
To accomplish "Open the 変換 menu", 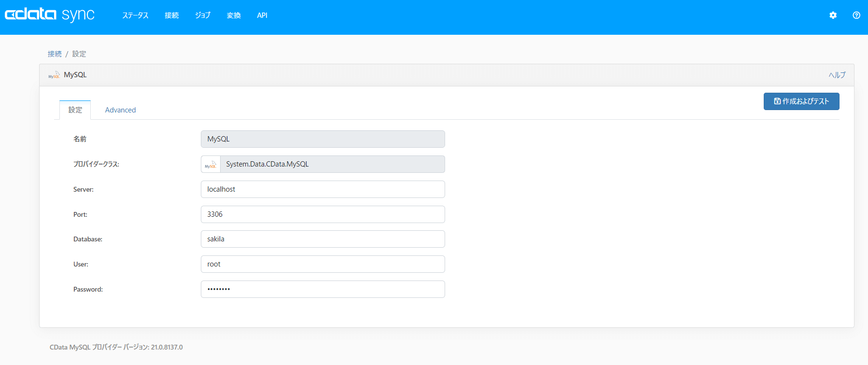I will click(x=234, y=15).
